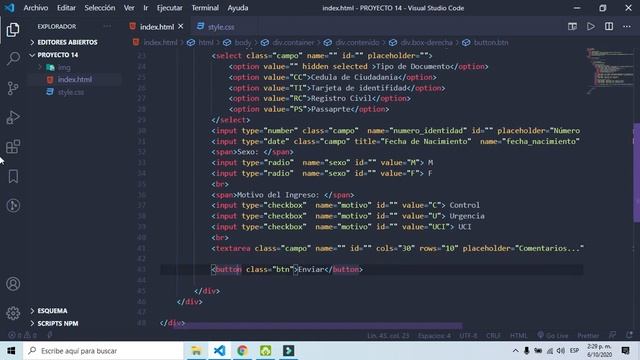
Task: Open the Ir menu
Action: click(146, 8)
